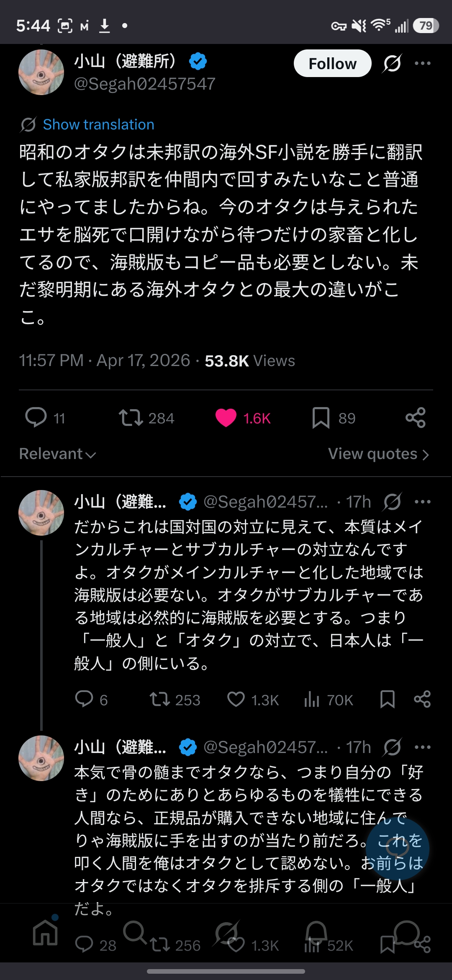Open the 53.8K Views count

[250, 361]
